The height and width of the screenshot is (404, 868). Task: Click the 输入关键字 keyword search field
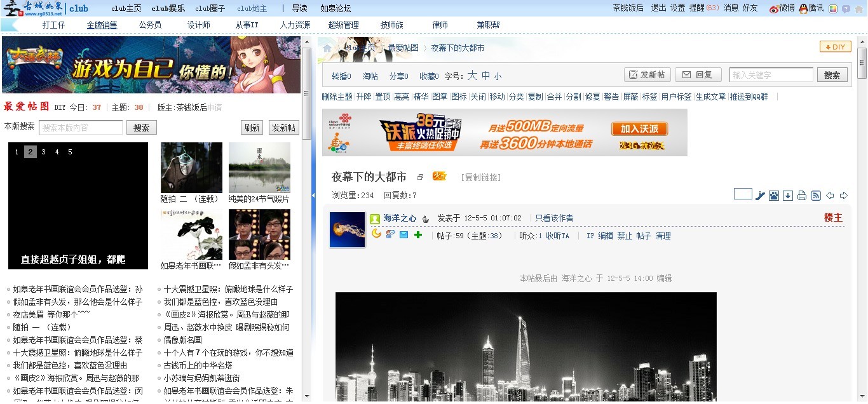pyautogui.click(x=771, y=74)
